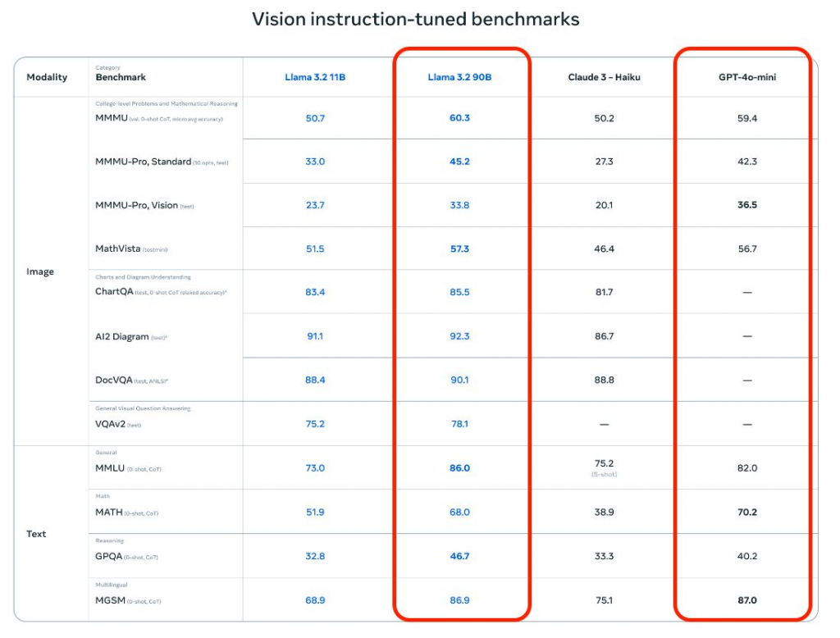Click the MathVista benchmark name
This screenshot has height=638, width=840.
coord(117,248)
